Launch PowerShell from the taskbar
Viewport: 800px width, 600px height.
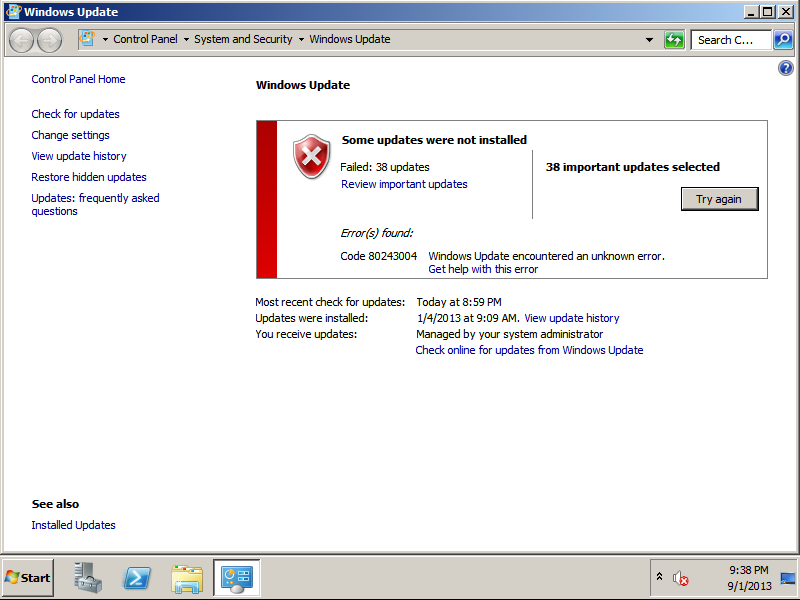[x=137, y=578]
